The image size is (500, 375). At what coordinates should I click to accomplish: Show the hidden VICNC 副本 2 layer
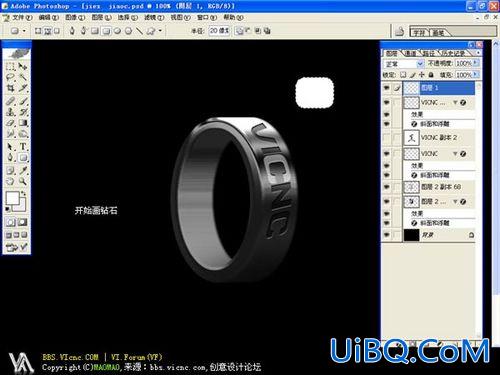(x=387, y=137)
